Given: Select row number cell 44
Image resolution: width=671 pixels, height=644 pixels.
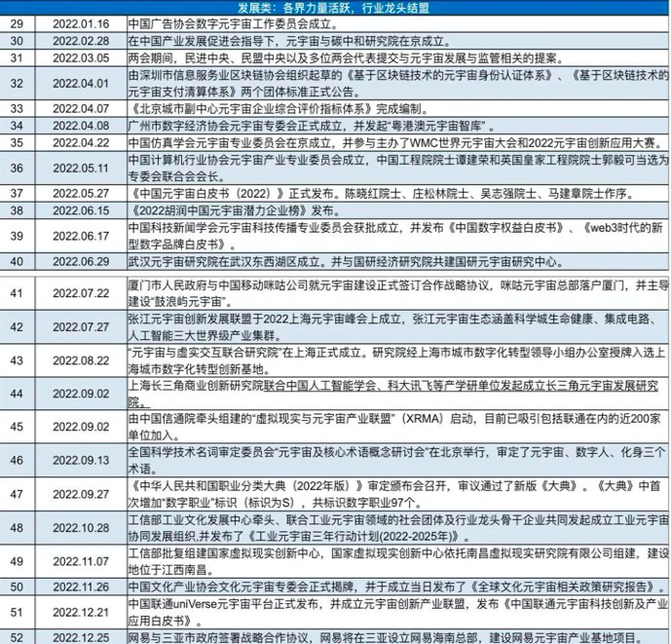Looking at the screenshot, I should 17,394.
